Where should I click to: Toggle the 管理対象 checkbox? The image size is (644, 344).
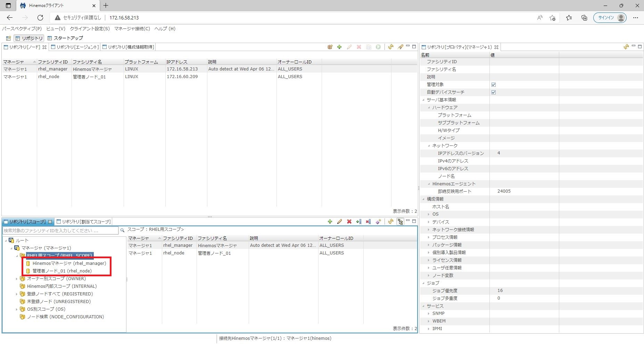click(494, 85)
